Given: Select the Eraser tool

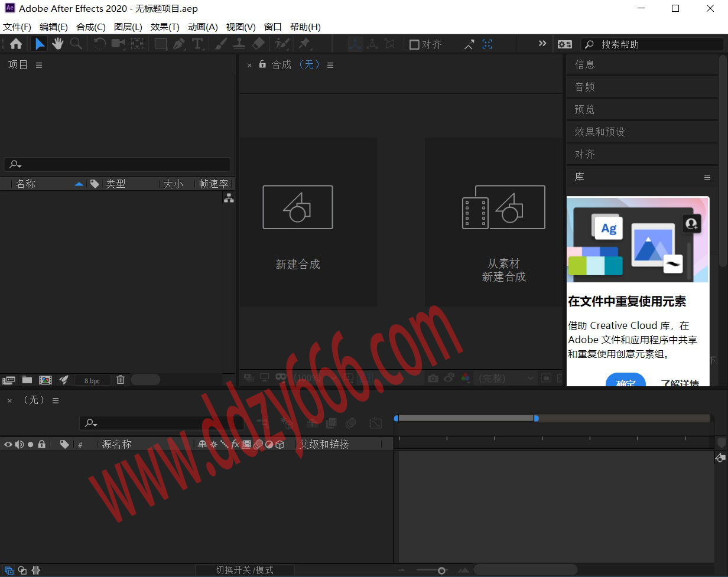Looking at the screenshot, I should 258,44.
